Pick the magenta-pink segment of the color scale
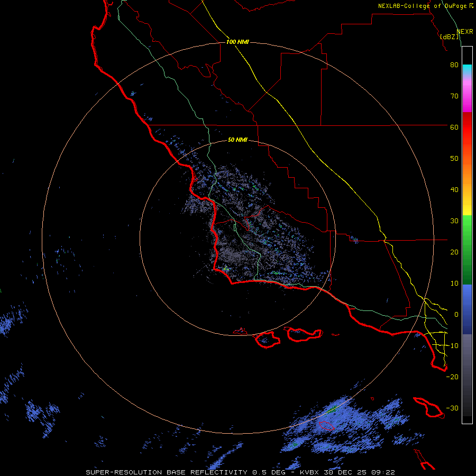 click(467, 94)
